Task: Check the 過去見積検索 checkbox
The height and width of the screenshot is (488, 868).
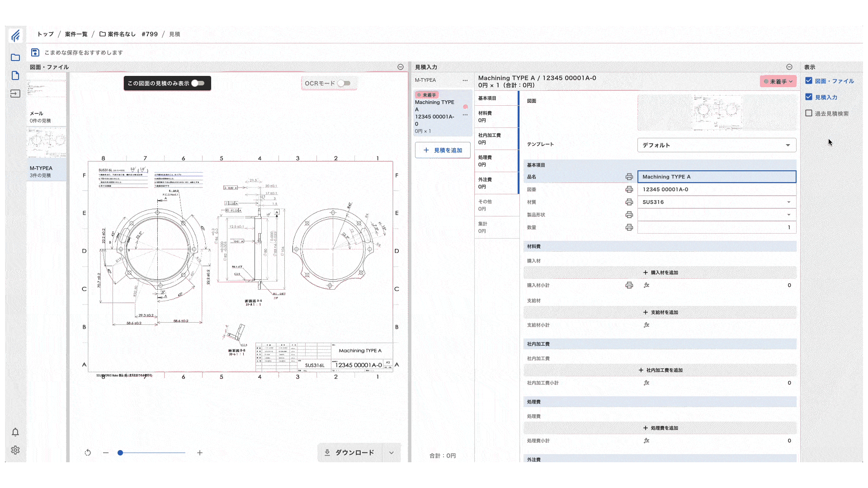Action: (x=809, y=113)
